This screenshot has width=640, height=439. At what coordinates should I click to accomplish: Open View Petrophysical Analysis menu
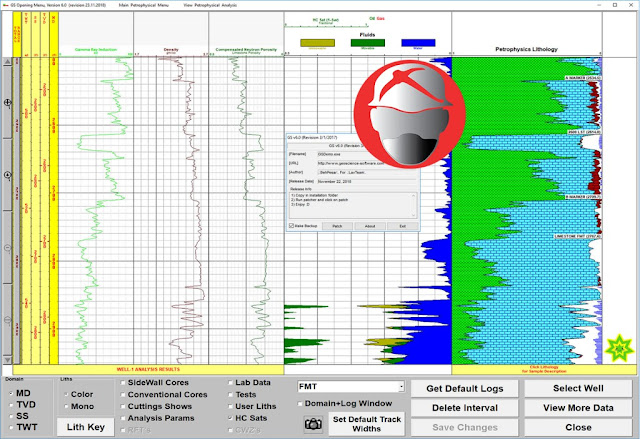[x=210, y=5]
